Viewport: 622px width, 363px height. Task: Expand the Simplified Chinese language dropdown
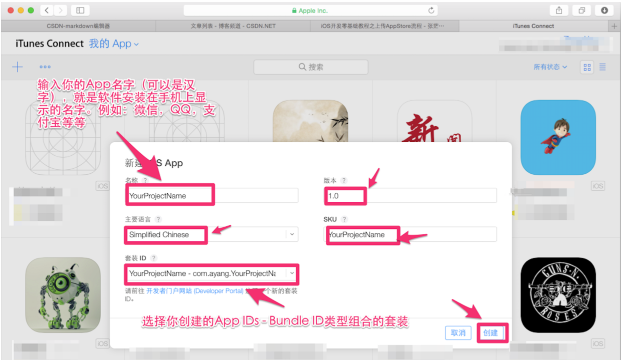pyautogui.click(x=292, y=234)
